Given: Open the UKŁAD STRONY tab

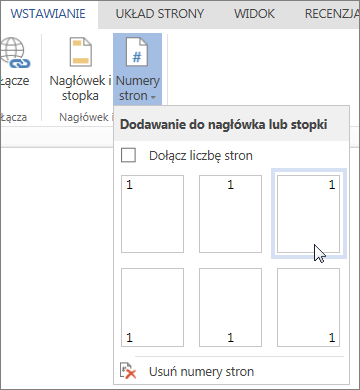Looking at the screenshot, I should click(x=160, y=14).
